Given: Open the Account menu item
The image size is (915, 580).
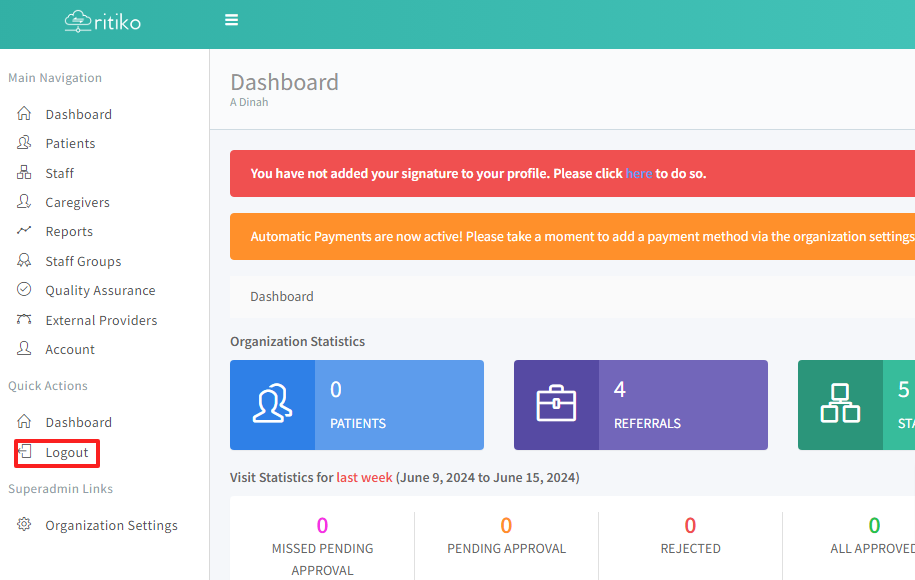Looking at the screenshot, I should [70, 349].
